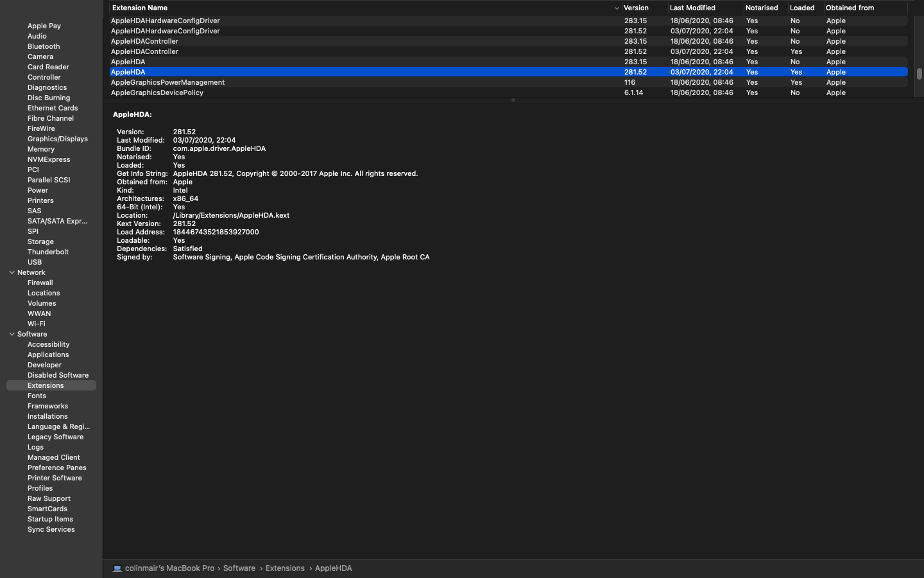
Task: Open Applications under Software
Action: [x=48, y=355]
